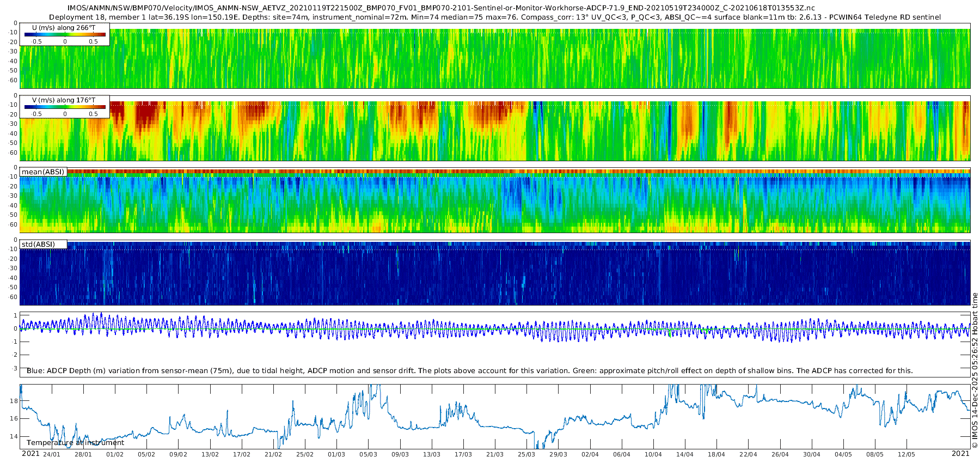Click the -3 tick on the ADCP depth variation axis
This screenshot has width=980, height=463.
pyautogui.click(x=15, y=368)
